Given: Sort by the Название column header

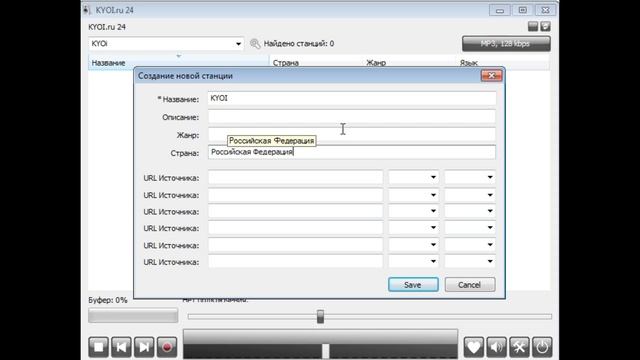Looking at the screenshot, I should tap(178, 63).
